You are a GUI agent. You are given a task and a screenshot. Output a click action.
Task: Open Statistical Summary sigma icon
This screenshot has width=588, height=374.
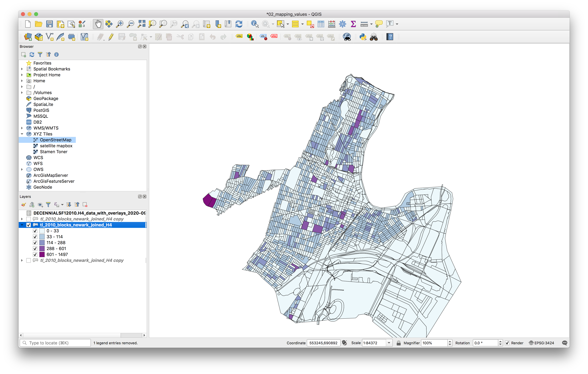[x=353, y=24]
